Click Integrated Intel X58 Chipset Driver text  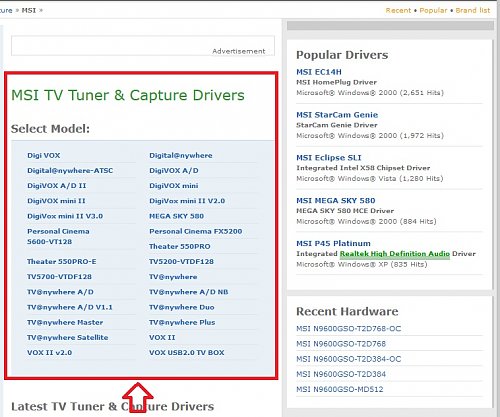point(363,168)
